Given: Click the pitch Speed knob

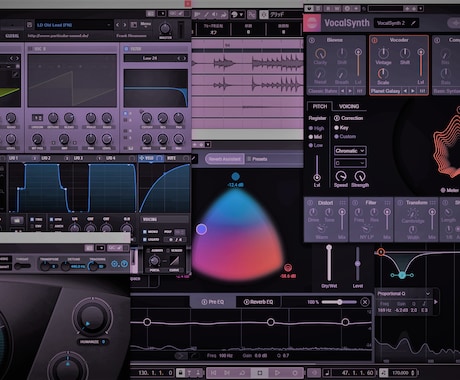Looking at the screenshot, I should tap(341, 176).
